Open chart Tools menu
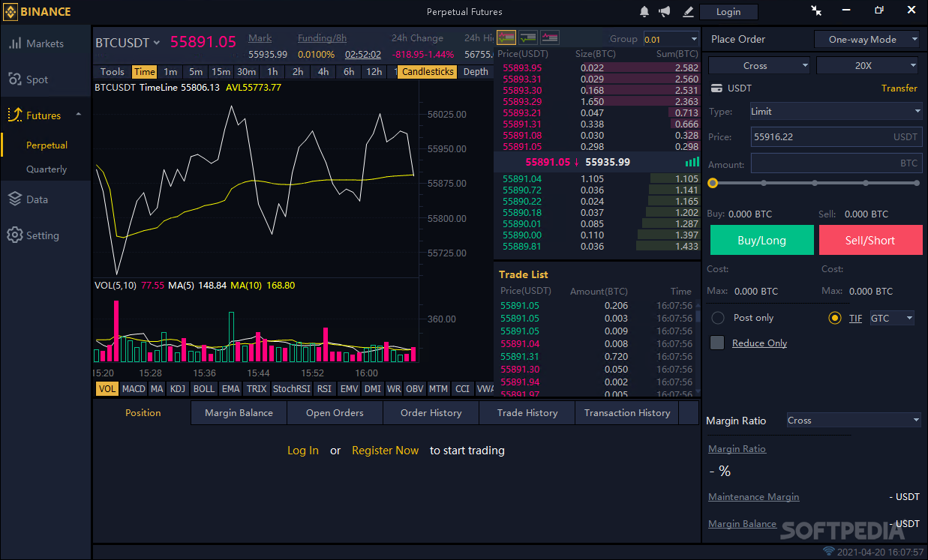Screen dimensions: 928x560 coord(113,72)
